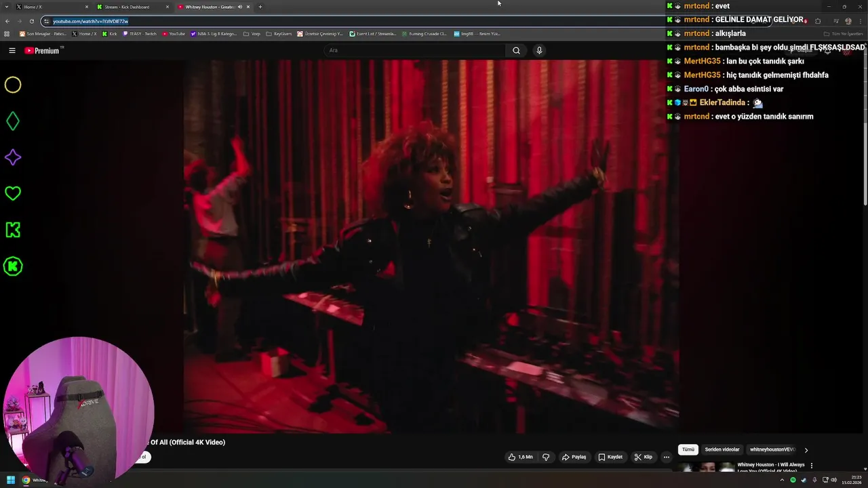The width and height of the screenshot is (868, 488).
Task: Switch to the Home / X browser tab
Action: point(52,7)
